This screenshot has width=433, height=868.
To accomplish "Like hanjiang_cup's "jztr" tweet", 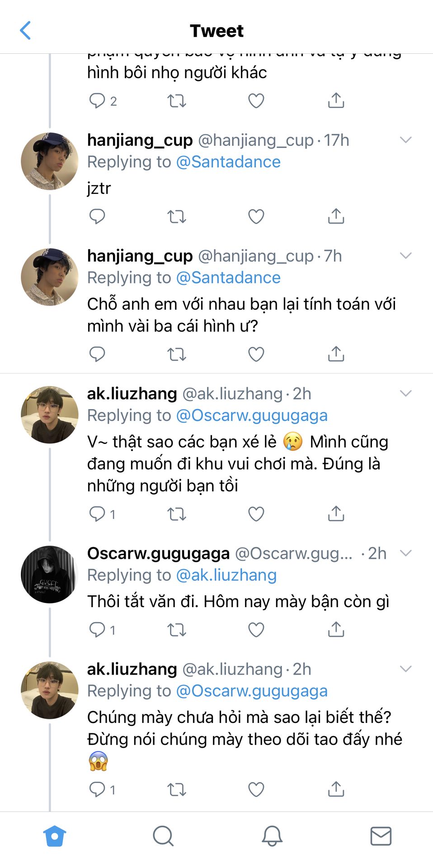I will point(256,217).
